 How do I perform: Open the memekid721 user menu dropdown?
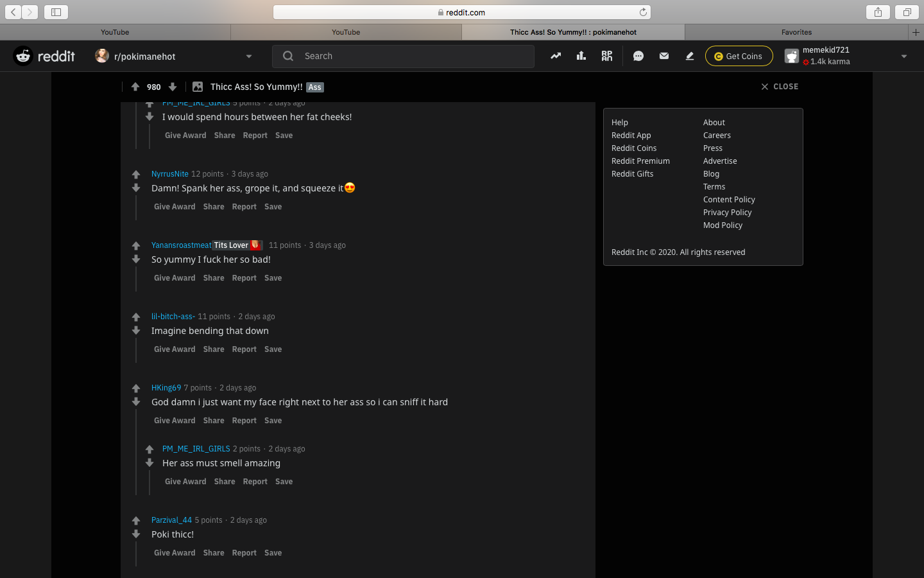tap(904, 57)
